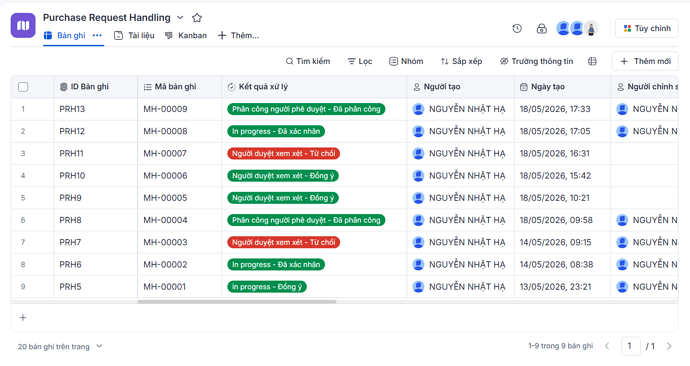Open record PRH9
The width and height of the screenshot is (690, 366).
[x=70, y=198]
